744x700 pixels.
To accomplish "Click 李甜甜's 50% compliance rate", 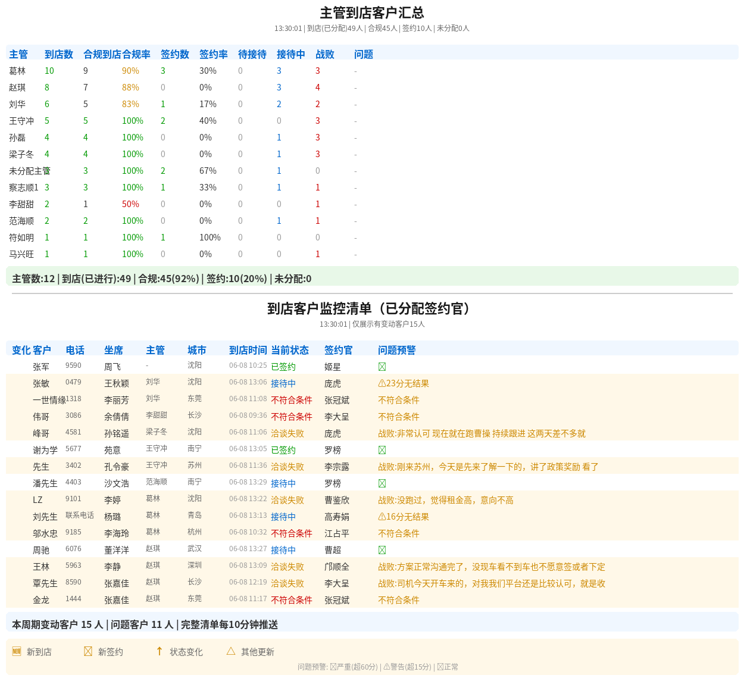I will click(130, 204).
